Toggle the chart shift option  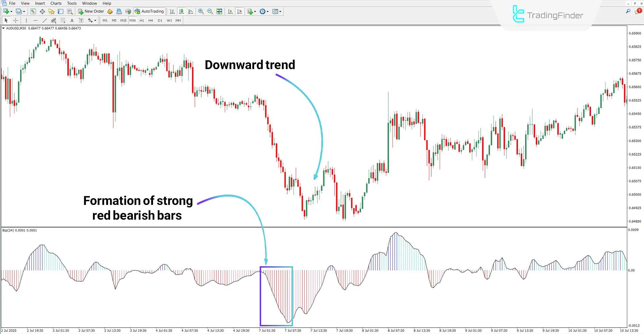click(x=240, y=11)
